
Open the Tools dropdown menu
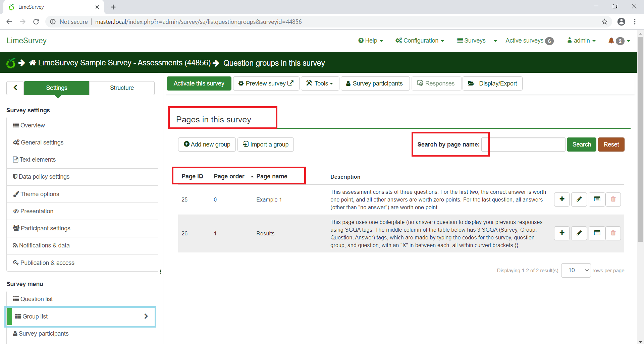(x=320, y=83)
